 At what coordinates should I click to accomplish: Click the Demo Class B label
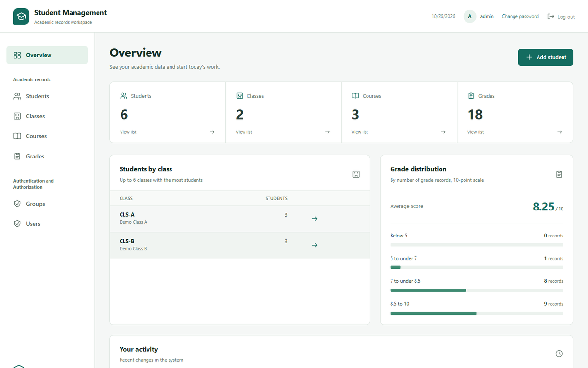tap(133, 249)
